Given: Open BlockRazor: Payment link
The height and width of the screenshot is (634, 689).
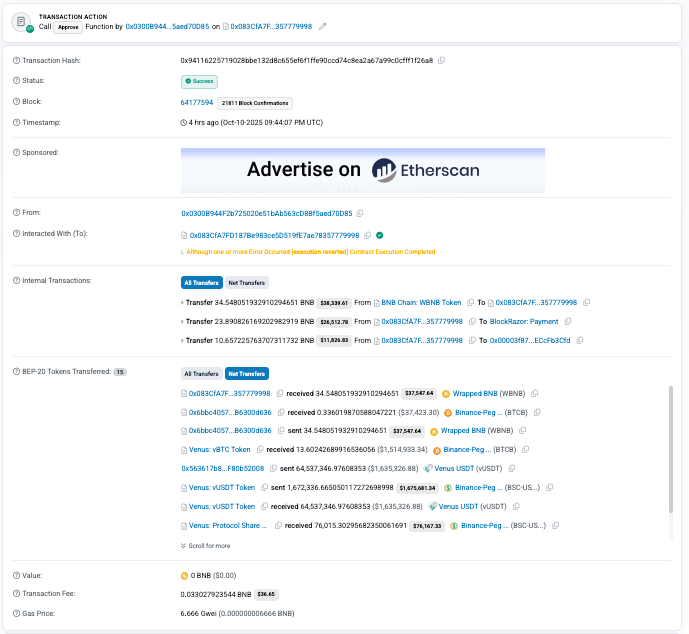Looking at the screenshot, I should (x=524, y=321).
